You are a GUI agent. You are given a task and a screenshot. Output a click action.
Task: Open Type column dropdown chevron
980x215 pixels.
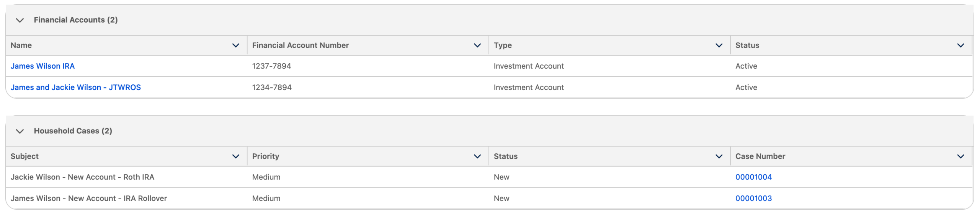click(x=719, y=45)
